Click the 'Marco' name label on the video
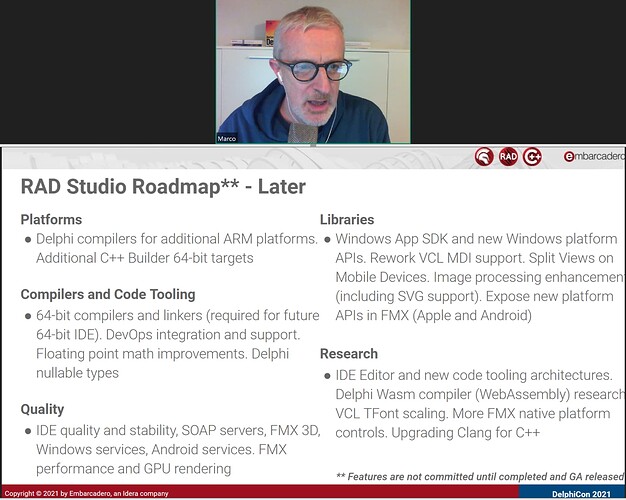This screenshot has width=626, height=500. tap(226, 139)
